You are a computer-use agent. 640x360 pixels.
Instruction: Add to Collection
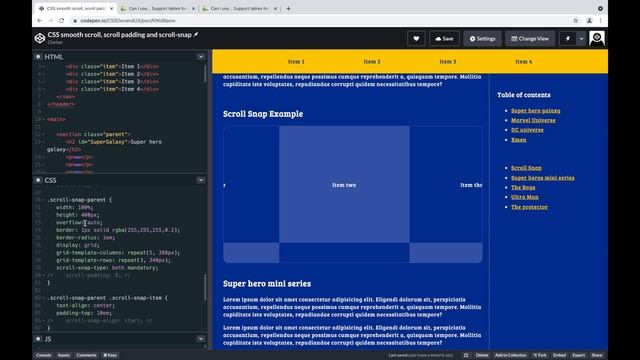tap(511, 355)
